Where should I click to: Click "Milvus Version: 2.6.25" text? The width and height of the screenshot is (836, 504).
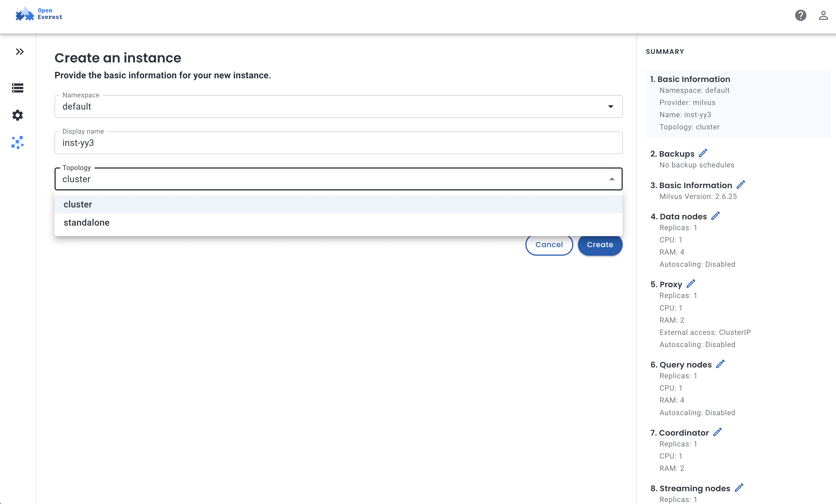(x=698, y=196)
